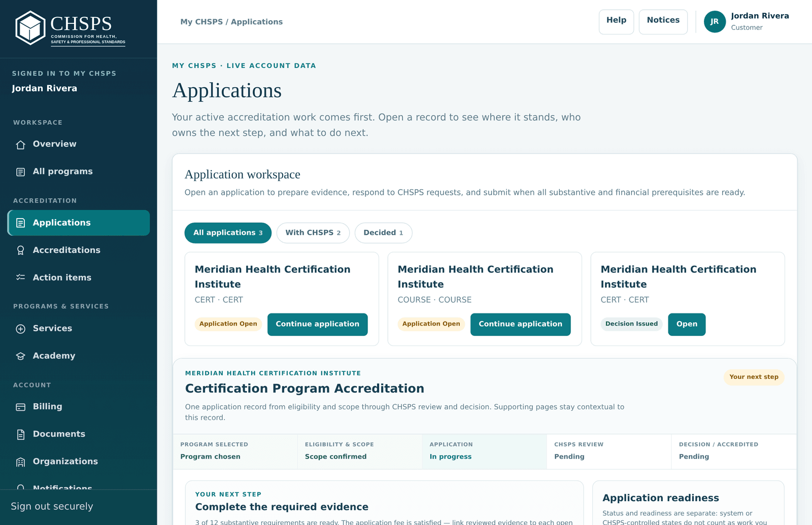Open the Overview sidebar item
The image size is (812, 525).
(79, 144)
